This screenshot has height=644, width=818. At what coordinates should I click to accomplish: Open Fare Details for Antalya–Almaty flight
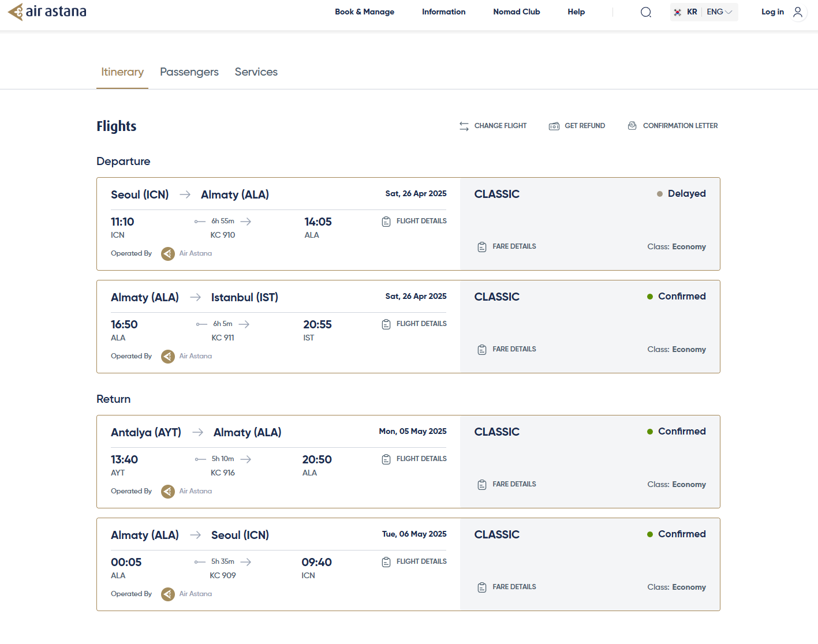point(514,484)
